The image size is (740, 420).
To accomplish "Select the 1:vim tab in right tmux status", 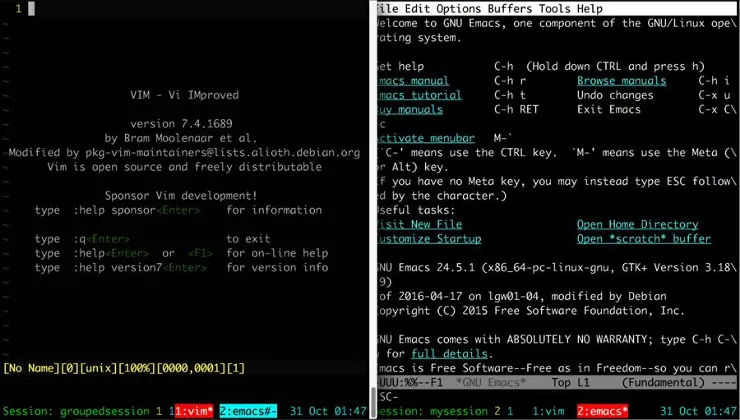I will click(x=548, y=411).
